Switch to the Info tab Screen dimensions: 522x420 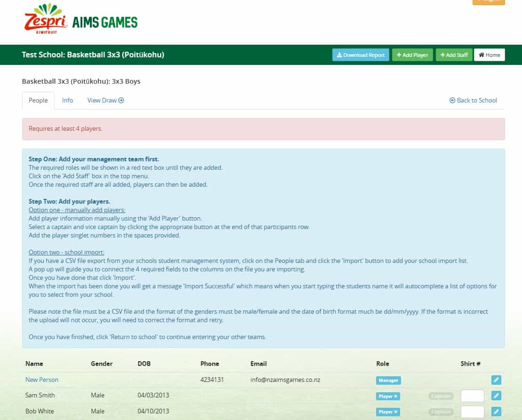(x=67, y=100)
